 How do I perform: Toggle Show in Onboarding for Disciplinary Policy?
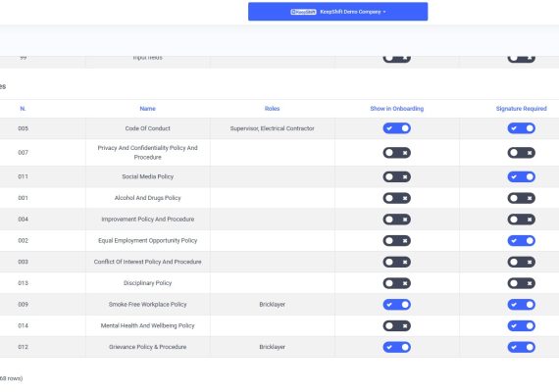point(397,283)
